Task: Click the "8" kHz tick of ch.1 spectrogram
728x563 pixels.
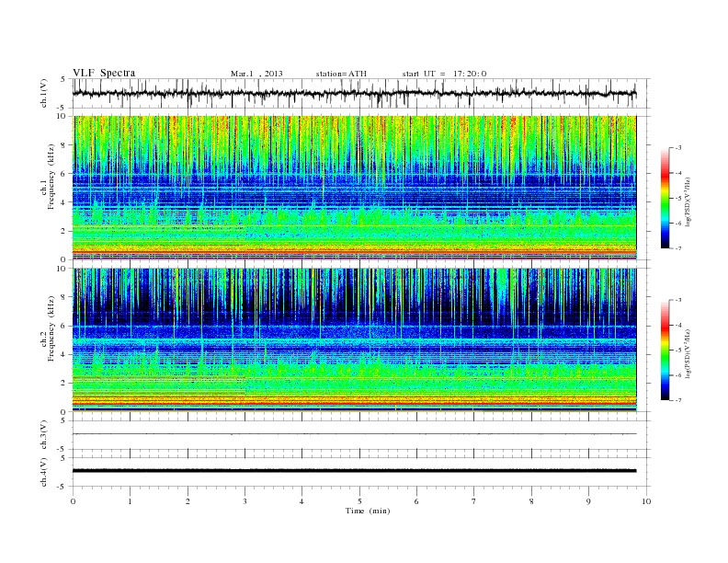Action: coord(63,145)
